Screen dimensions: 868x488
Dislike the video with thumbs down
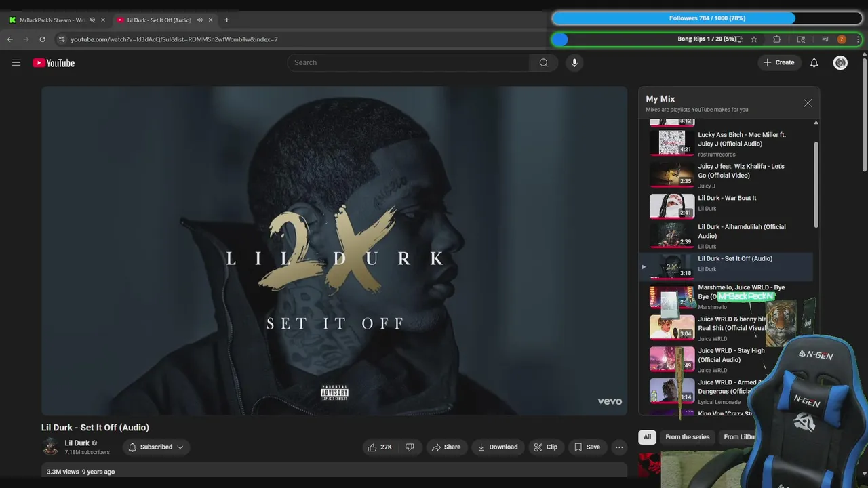tap(410, 447)
